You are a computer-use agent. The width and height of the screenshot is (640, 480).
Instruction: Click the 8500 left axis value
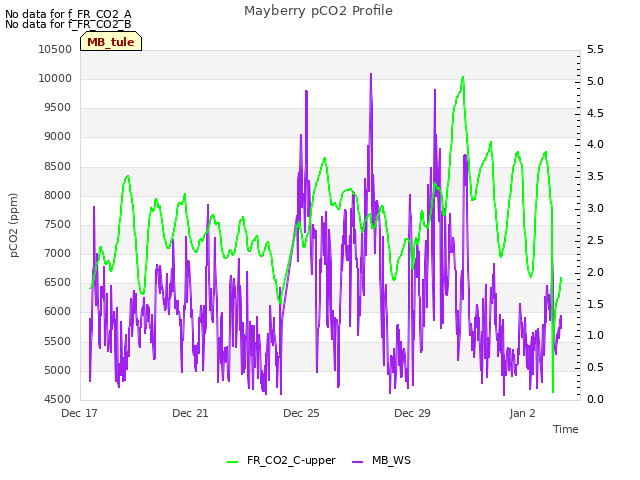[58, 167]
